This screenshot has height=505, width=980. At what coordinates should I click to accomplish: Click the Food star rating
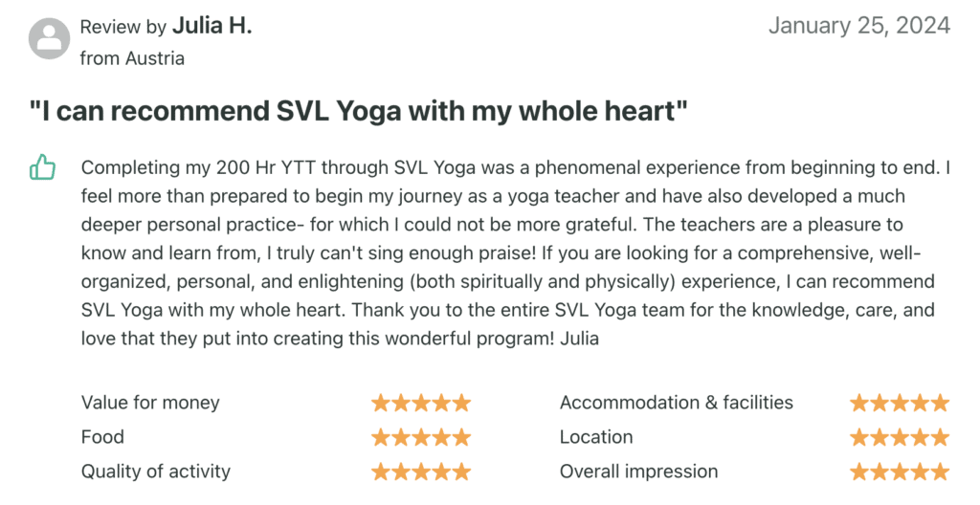(421, 437)
